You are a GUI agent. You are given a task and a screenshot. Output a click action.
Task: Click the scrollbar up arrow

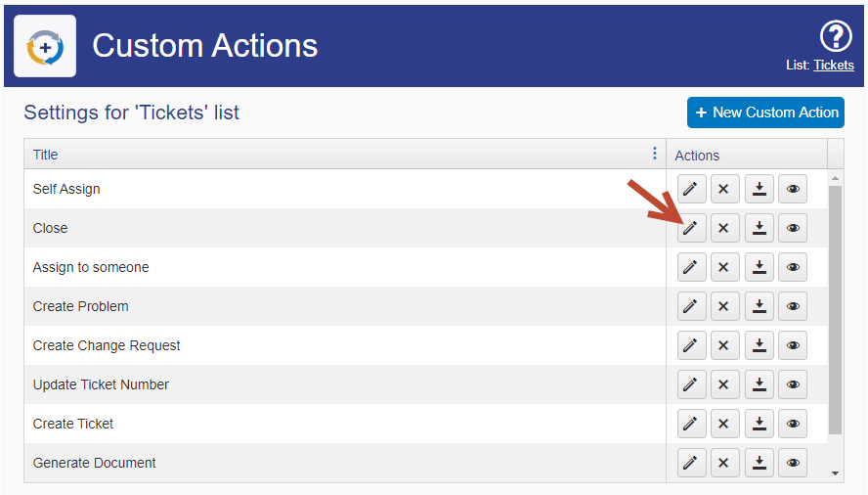835,178
